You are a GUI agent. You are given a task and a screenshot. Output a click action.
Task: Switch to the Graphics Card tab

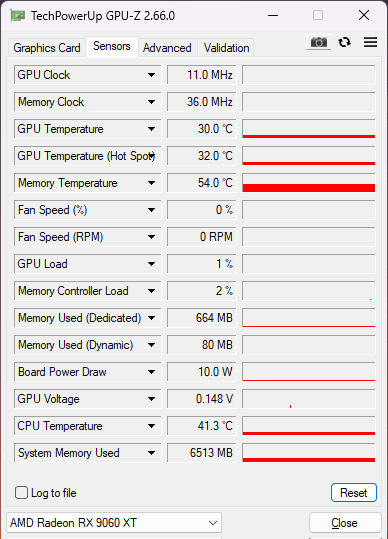point(47,48)
